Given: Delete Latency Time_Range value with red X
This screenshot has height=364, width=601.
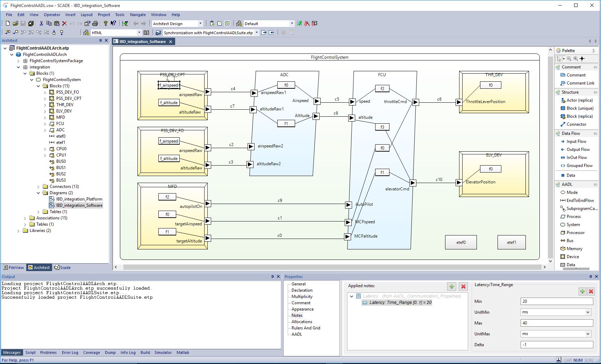Looking at the screenshot, I should pos(591,291).
